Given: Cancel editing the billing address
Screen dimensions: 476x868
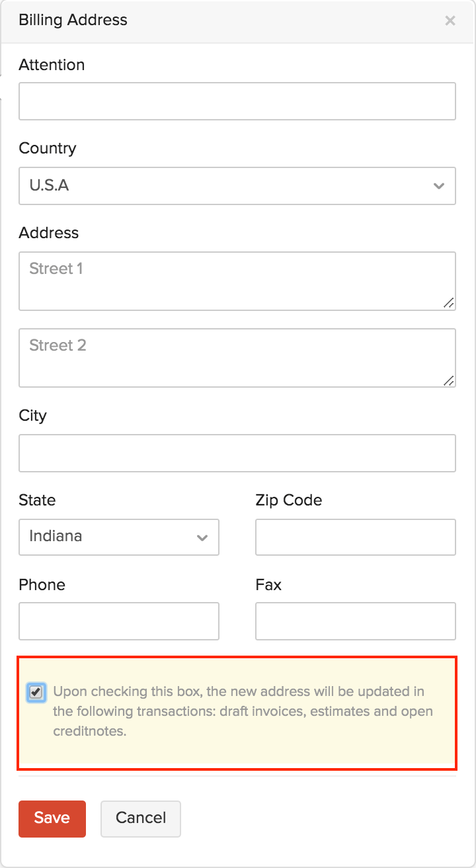Looking at the screenshot, I should [x=140, y=818].
